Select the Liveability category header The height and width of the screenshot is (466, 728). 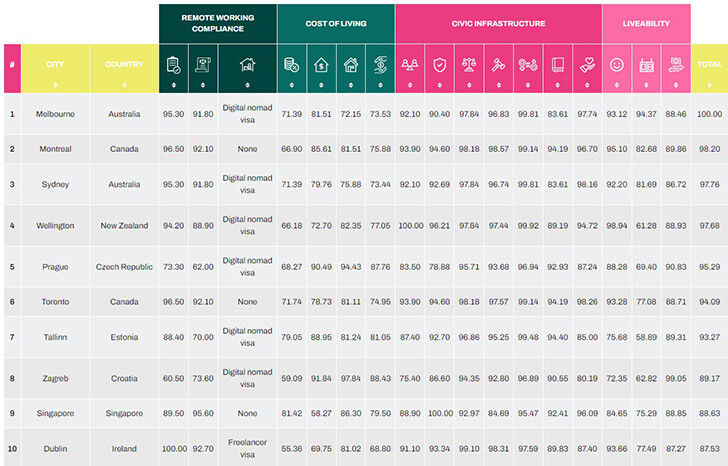[x=646, y=22]
